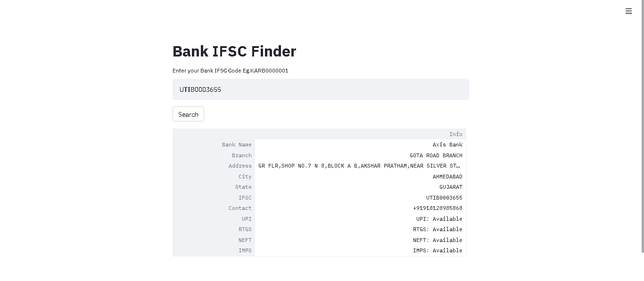Select the Bank Name row label

coord(237,145)
